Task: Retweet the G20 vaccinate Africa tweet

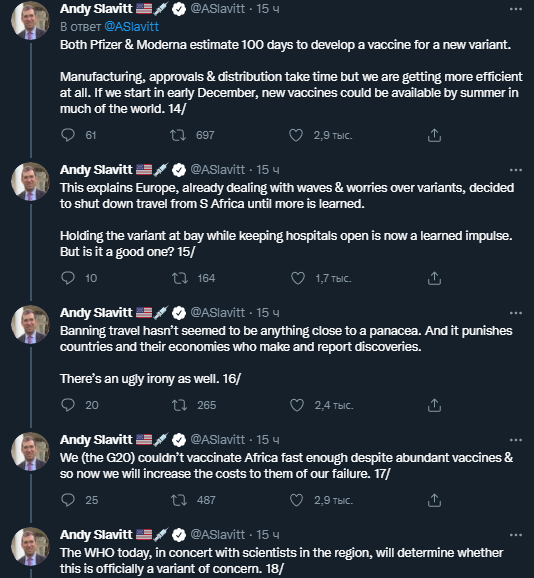Action: coord(179,500)
